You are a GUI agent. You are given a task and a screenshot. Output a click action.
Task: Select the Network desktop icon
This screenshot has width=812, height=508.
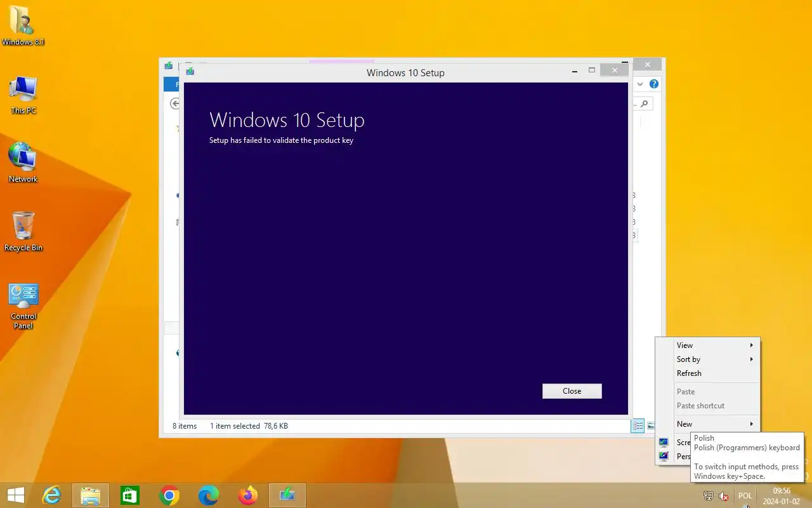pos(23,163)
